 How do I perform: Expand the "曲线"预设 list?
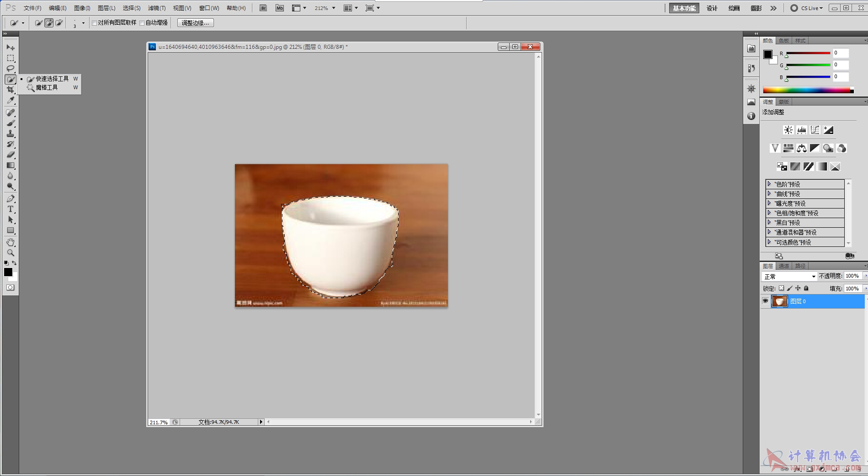click(x=769, y=193)
